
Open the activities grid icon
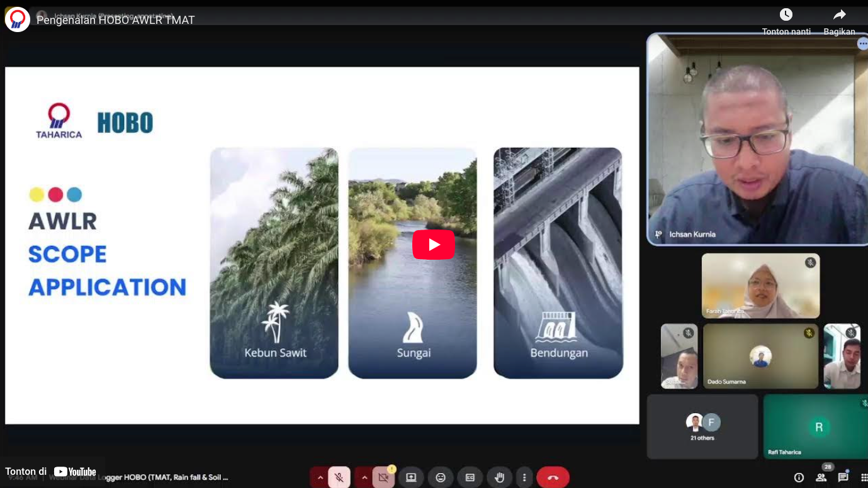pos(864,478)
